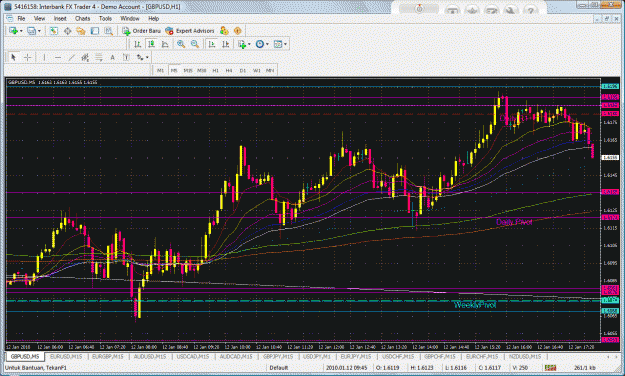The height and width of the screenshot is (376, 625).
Task: Click the Default profile in status bar
Action: tap(278, 368)
